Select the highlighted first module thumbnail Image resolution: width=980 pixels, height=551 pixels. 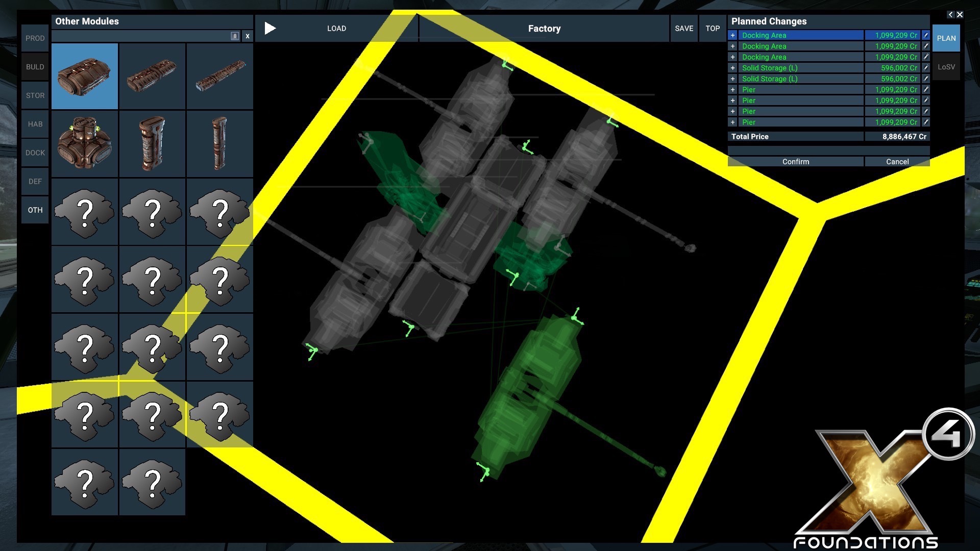tap(85, 76)
